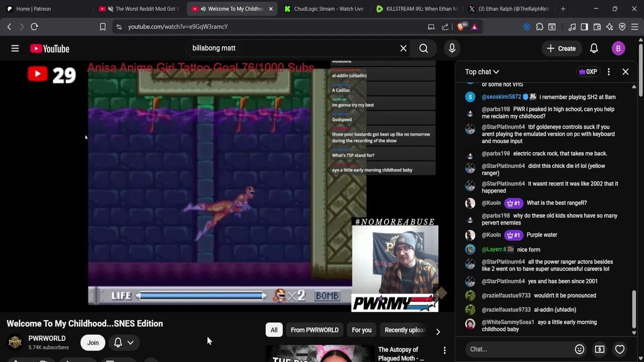Open YouTube notifications bell in the header
This screenshot has width=644, height=362.
pyautogui.click(x=594, y=48)
